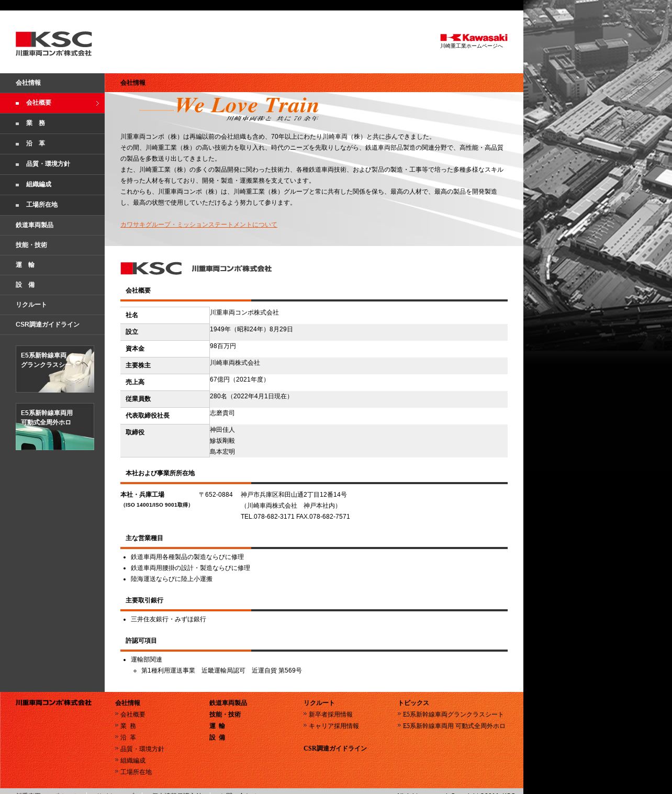Open 設備 in the left sidebar
The height and width of the screenshot is (794, 672).
tap(52, 285)
